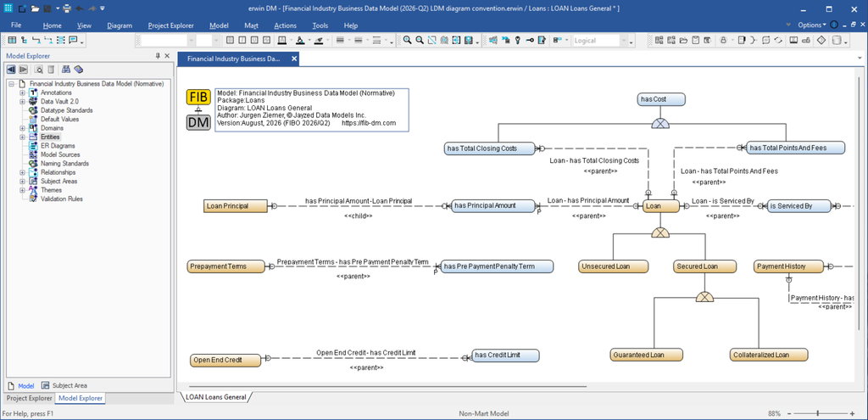
Task: Open the font name dropdown
Action: (x=192, y=41)
